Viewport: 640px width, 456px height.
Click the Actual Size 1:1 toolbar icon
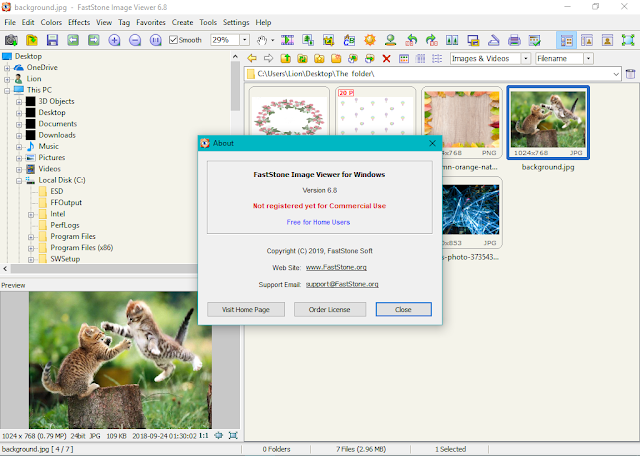pos(156,40)
